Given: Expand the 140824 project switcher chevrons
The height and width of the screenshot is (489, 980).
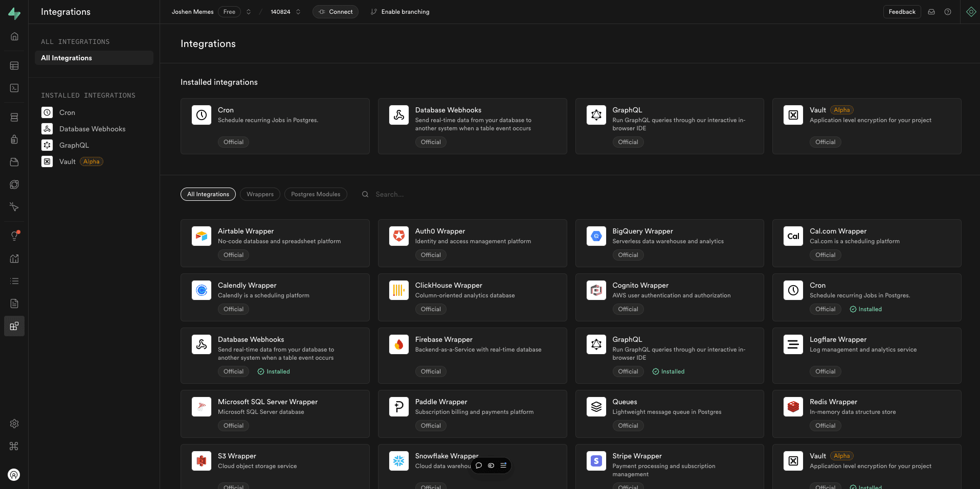Looking at the screenshot, I should [298, 12].
